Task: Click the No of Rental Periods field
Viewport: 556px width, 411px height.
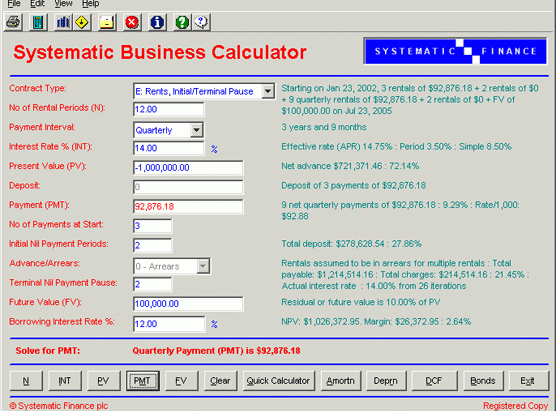Action: coord(169,109)
